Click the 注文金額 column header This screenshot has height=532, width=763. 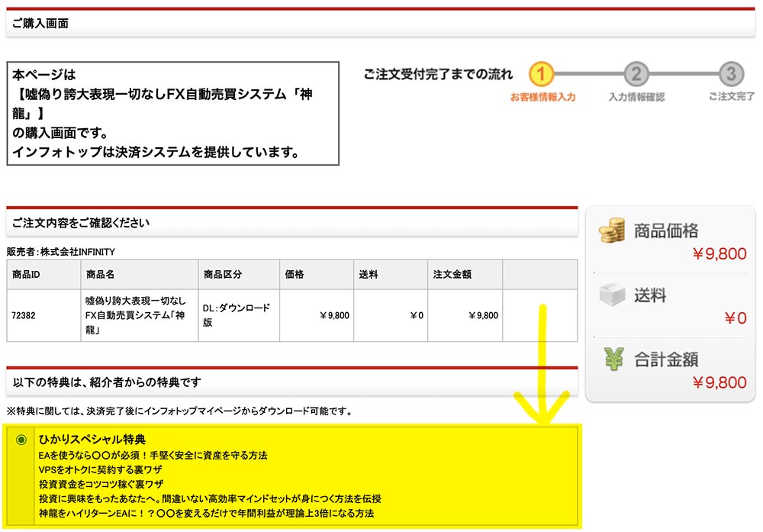[465, 275]
